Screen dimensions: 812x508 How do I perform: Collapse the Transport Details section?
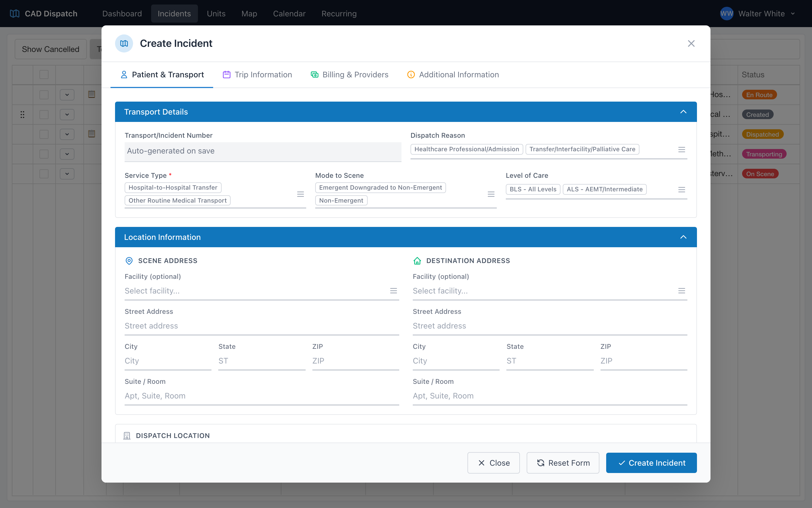tap(683, 111)
